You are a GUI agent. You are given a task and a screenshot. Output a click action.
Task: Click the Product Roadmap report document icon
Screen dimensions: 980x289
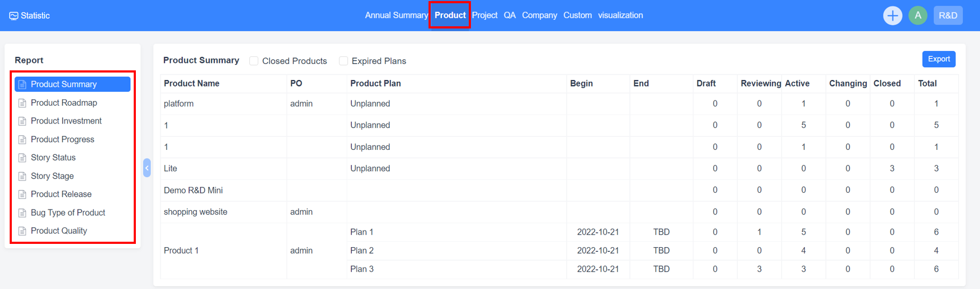tap(22, 103)
